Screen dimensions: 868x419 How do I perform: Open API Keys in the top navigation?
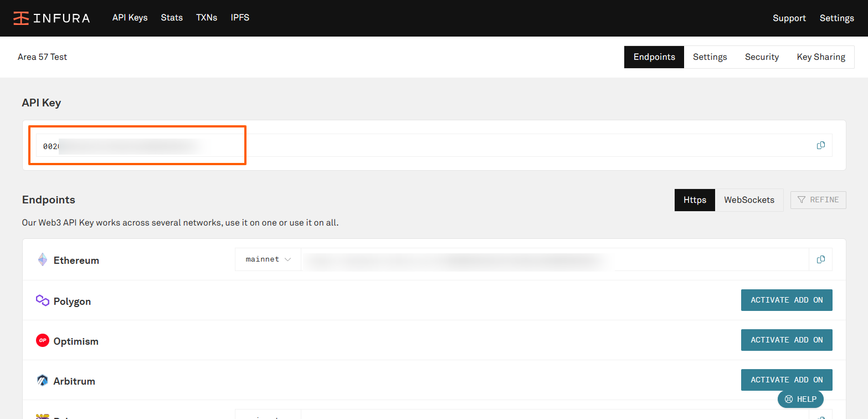130,18
